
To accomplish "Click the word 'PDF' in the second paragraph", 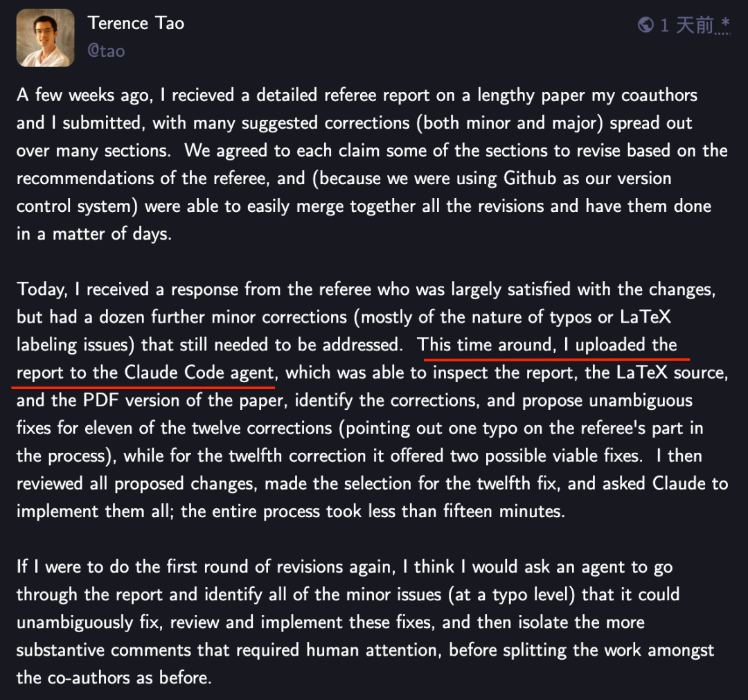I will pyautogui.click(x=100, y=400).
